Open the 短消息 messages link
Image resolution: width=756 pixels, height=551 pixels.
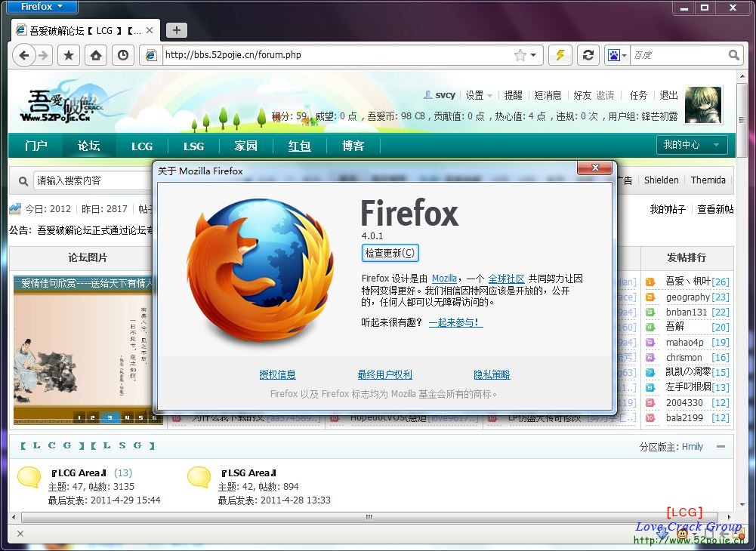(548, 95)
